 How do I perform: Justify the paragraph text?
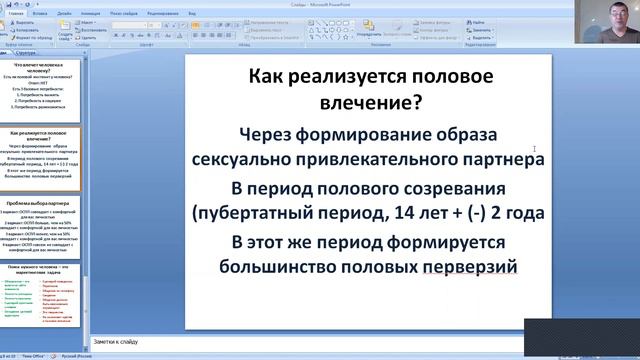tap(220, 36)
